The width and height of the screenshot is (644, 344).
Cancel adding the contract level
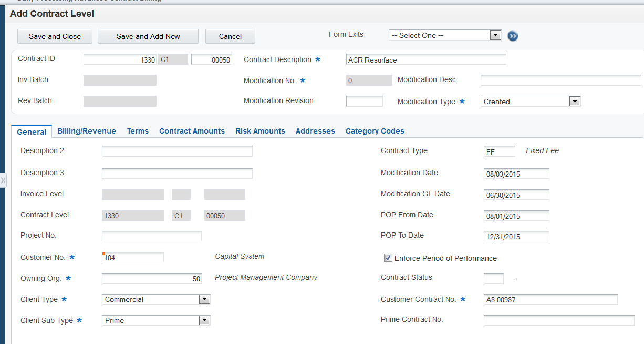(x=230, y=36)
